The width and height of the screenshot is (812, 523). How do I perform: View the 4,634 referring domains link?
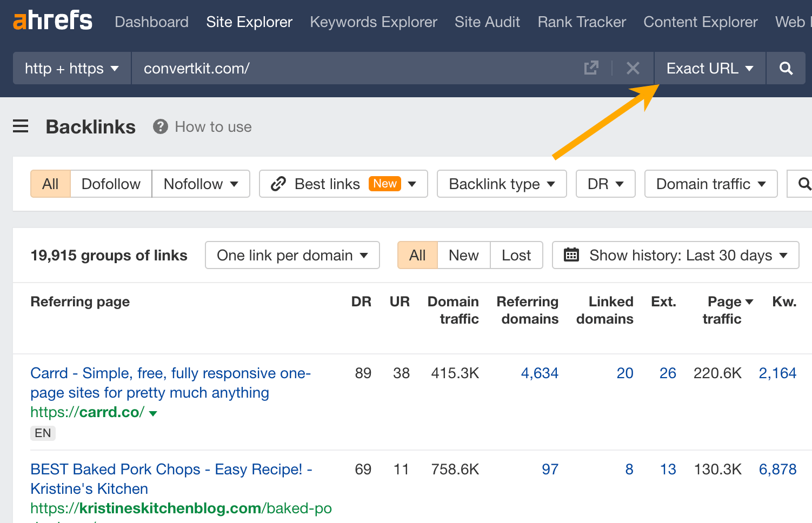pyautogui.click(x=540, y=373)
